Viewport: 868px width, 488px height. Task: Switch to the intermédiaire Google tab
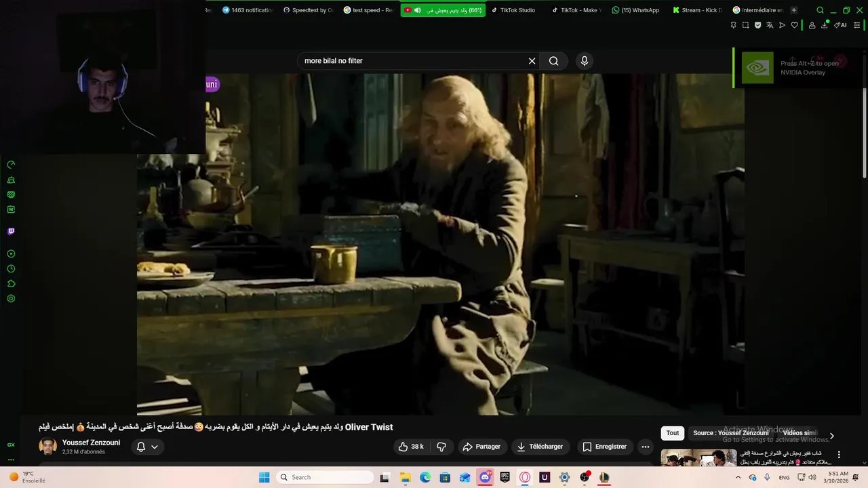(x=757, y=10)
